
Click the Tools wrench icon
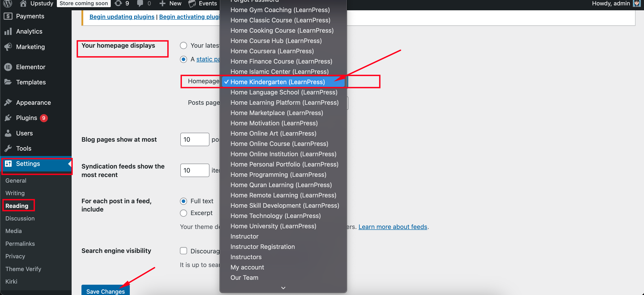8,148
